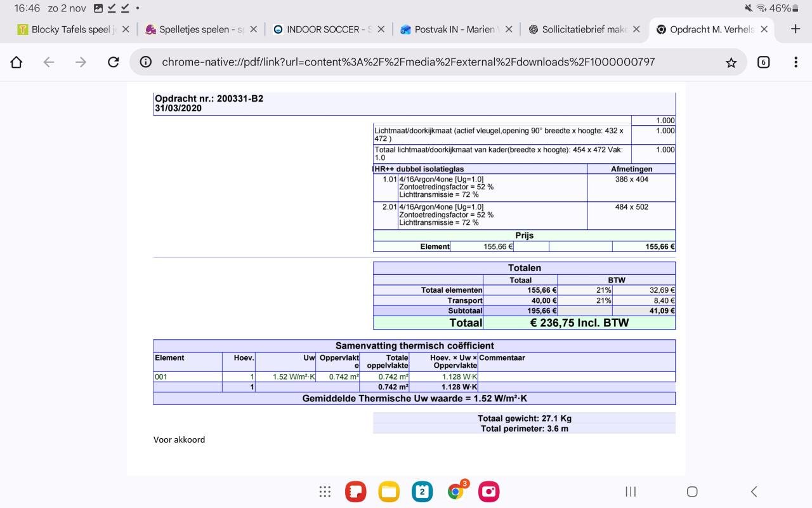Viewport: 812px width, 508px height.
Task: Close the Spelletjes spelen tab
Action: 254,29
